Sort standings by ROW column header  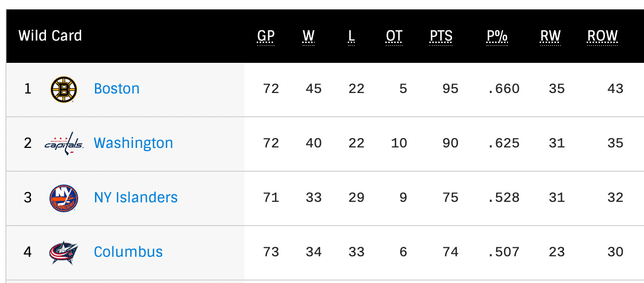[x=602, y=36]
